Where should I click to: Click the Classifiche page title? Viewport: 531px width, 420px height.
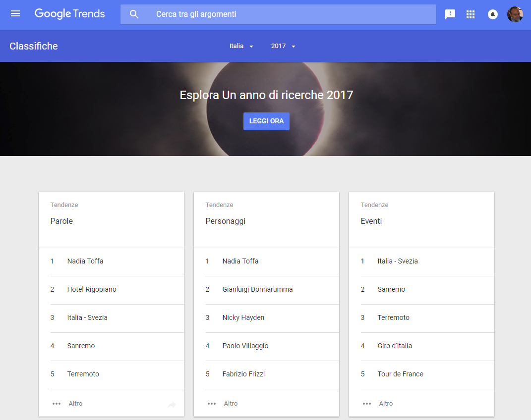click(34, 46)
